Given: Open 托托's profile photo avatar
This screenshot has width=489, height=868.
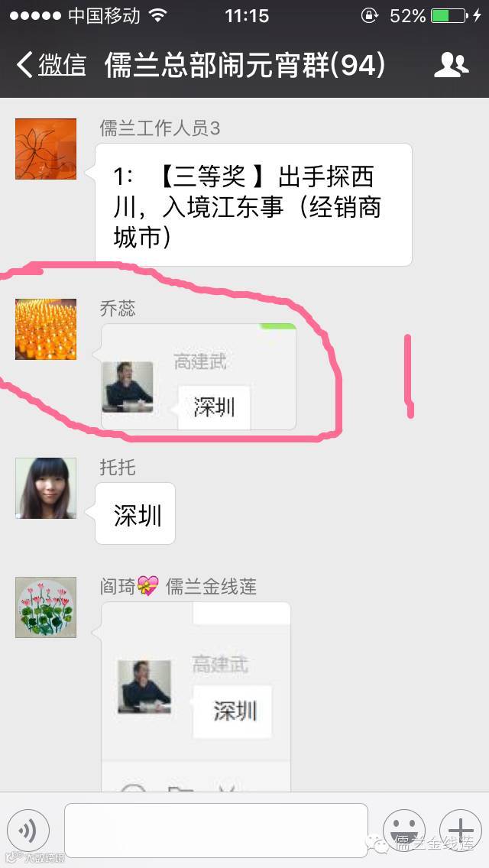Looking at the screenshot, I should click(x=46, y=488).
